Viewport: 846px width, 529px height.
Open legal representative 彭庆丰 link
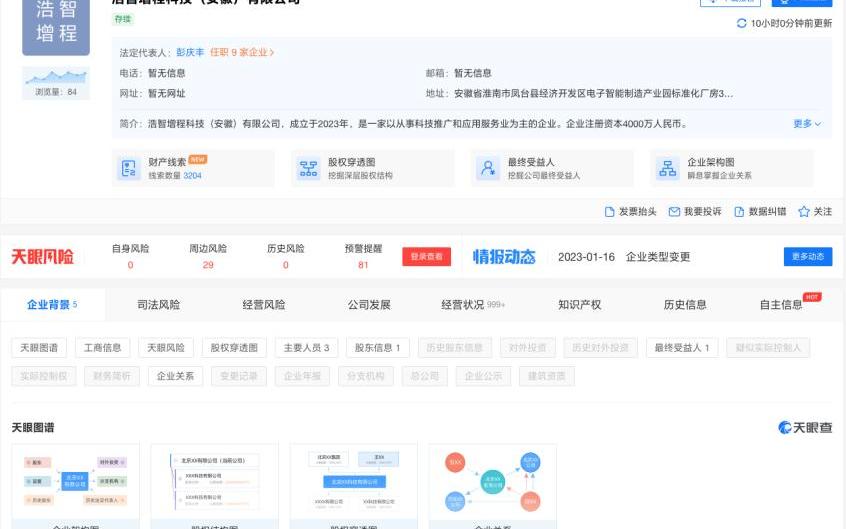point(190,52)
